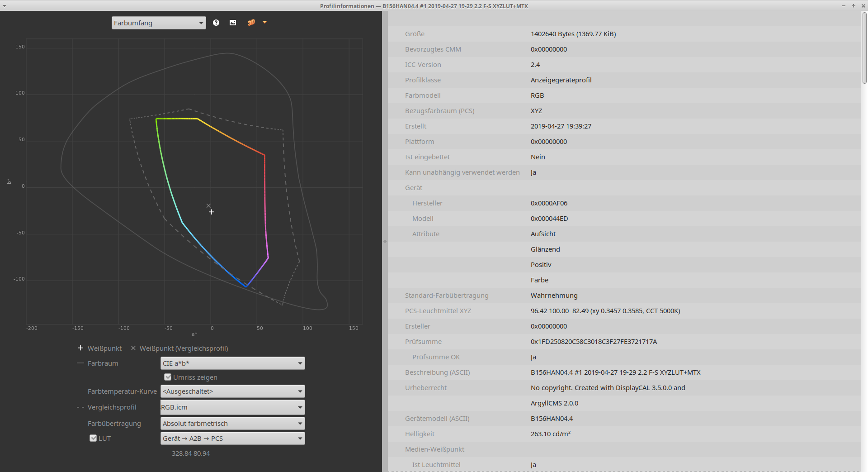
Task: Click the Vergleichsprofil label
Action: coord(112,407)
